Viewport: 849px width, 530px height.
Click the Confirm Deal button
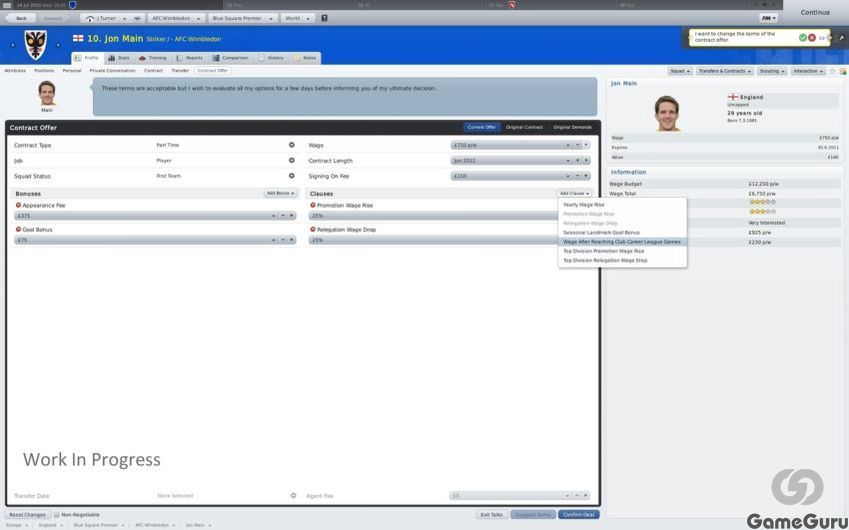click(579, 515)
